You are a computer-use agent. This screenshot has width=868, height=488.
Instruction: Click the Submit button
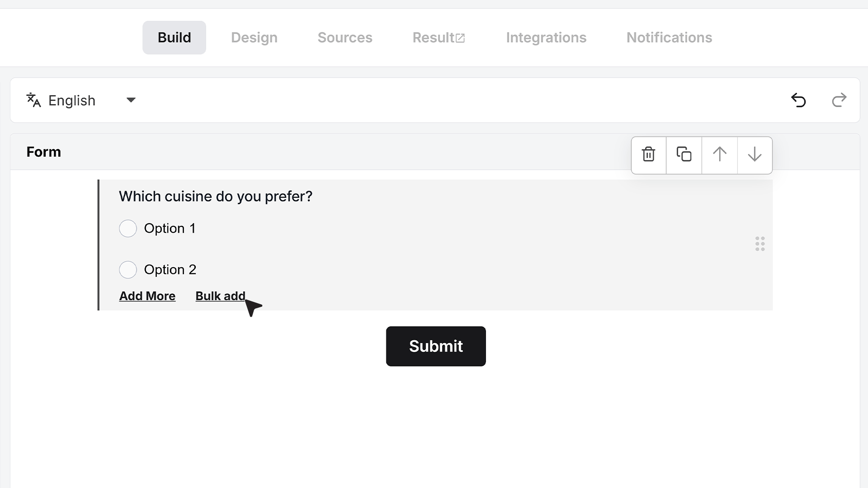(x=436, y=346)
